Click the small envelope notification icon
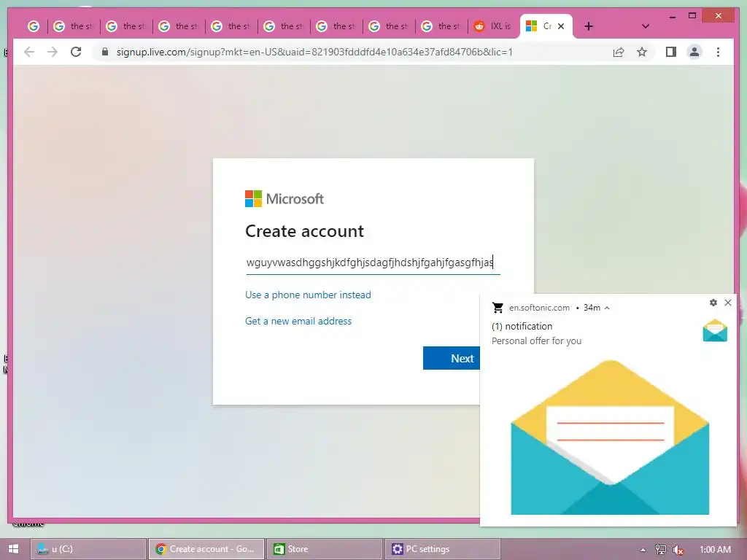Viewport: 747px width, 560px height. [x=715, y=330]
